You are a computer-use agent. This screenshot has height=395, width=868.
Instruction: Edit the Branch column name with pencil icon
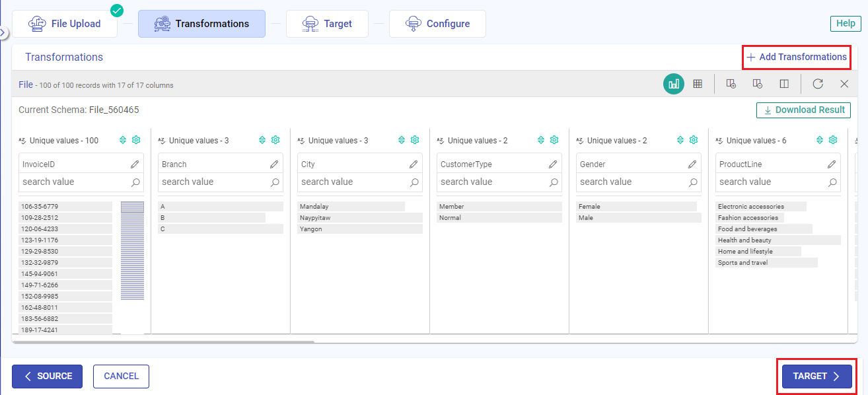(274, 163)
